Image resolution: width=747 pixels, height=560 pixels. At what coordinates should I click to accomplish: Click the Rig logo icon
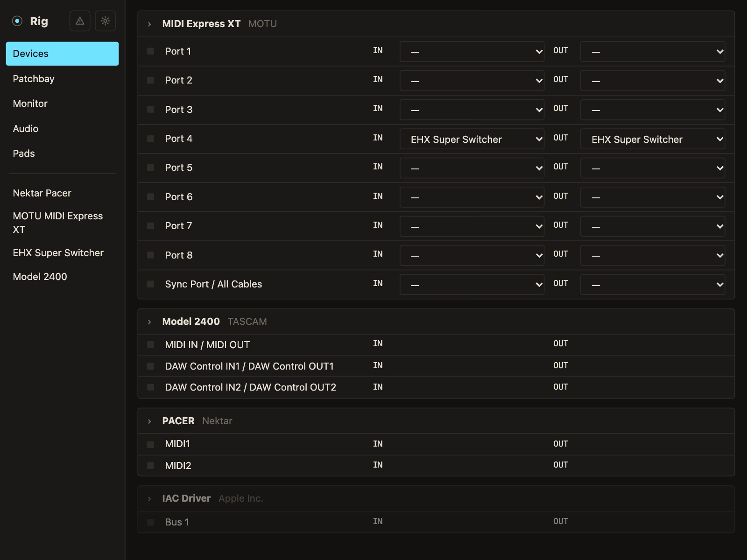[17, 21]
